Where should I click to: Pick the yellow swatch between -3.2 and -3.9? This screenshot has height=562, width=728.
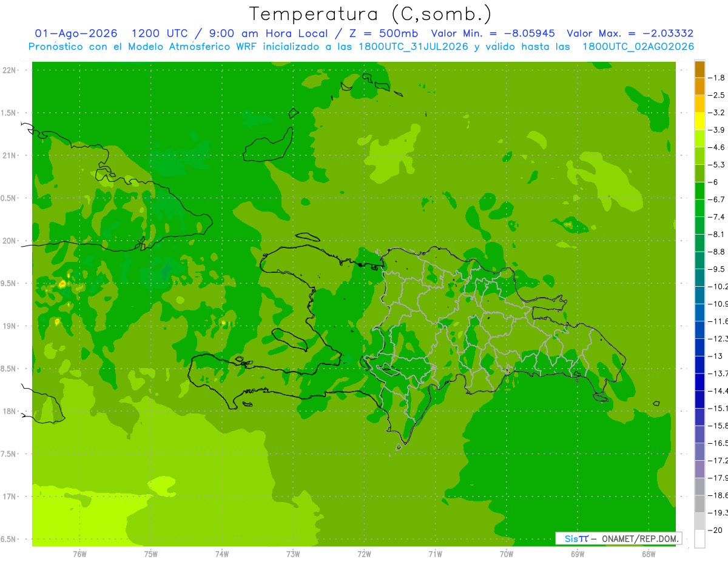[x=699, y=121]
